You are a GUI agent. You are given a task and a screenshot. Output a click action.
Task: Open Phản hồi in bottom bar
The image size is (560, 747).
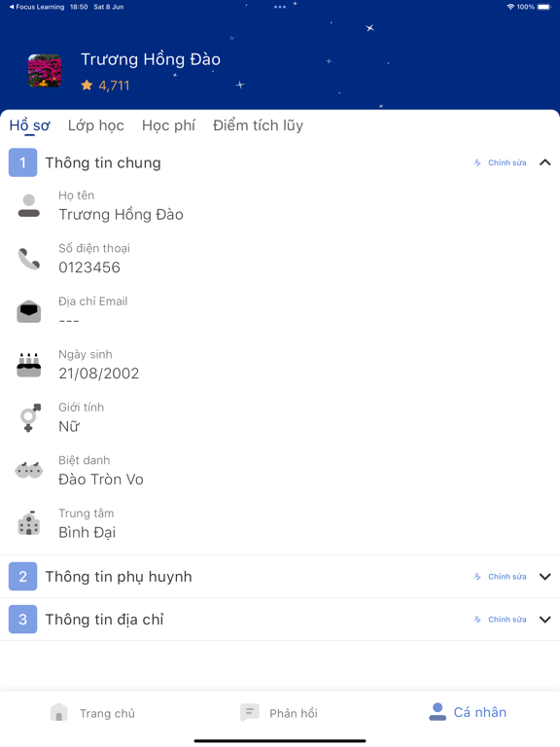click(x=280, y=713)
